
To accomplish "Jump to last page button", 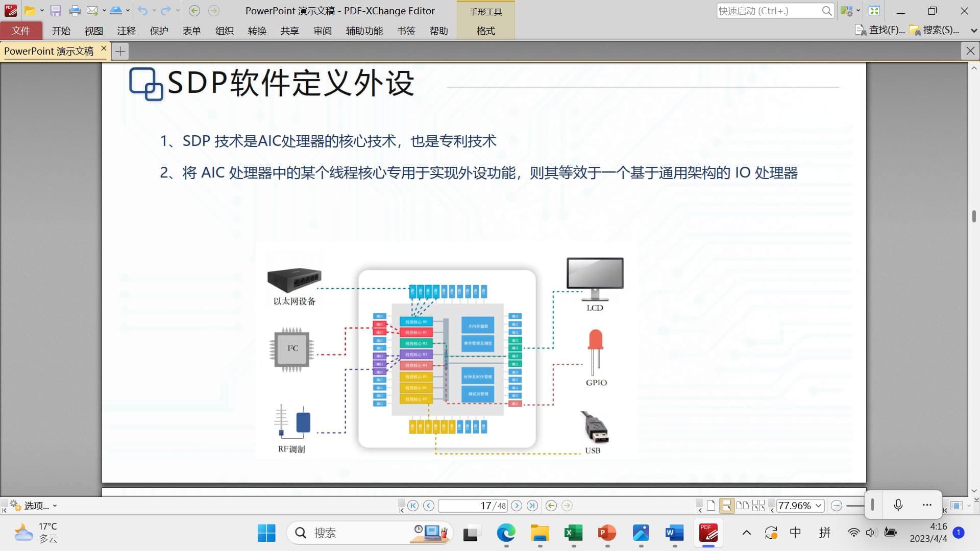I will point(532,506).
